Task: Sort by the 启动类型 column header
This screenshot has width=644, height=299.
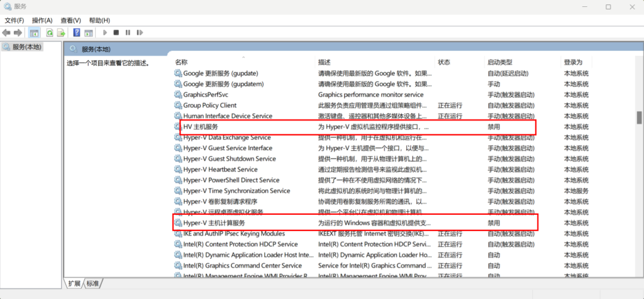Action: click(500, 62)
